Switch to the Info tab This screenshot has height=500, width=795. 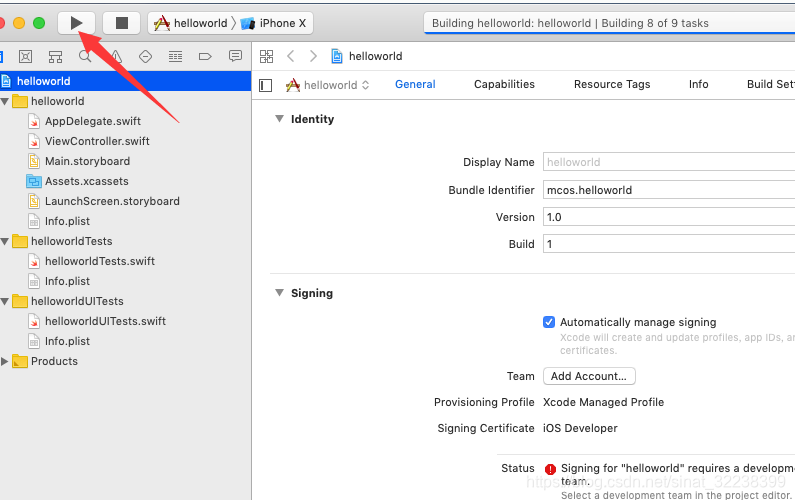point(698,84)
